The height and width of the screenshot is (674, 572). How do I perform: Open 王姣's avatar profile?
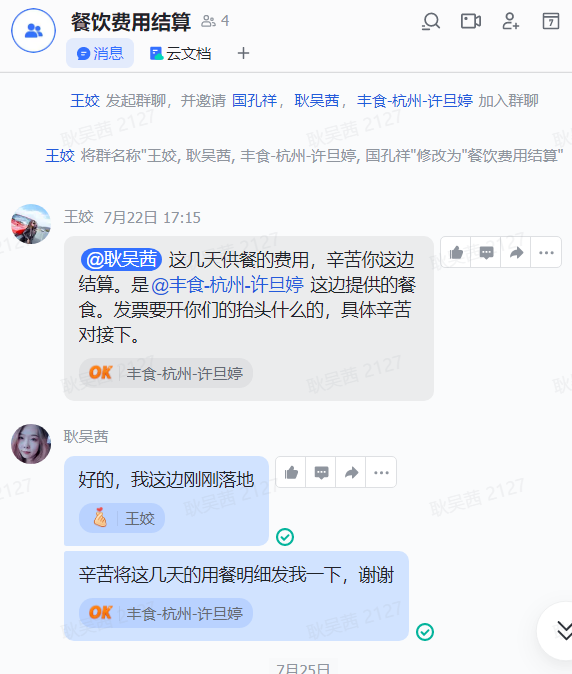pyautogui.click(x=31, y=224)
